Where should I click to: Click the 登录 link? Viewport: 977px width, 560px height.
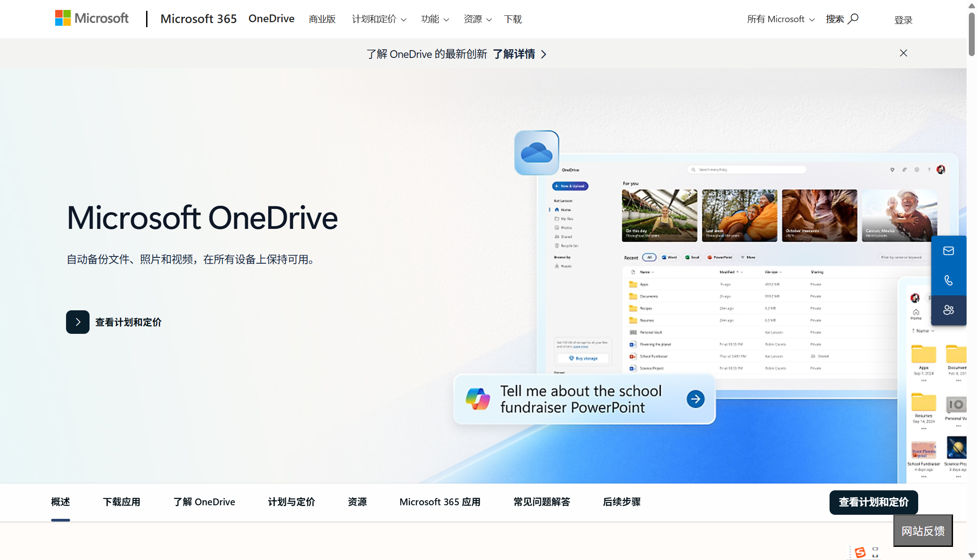903,19
